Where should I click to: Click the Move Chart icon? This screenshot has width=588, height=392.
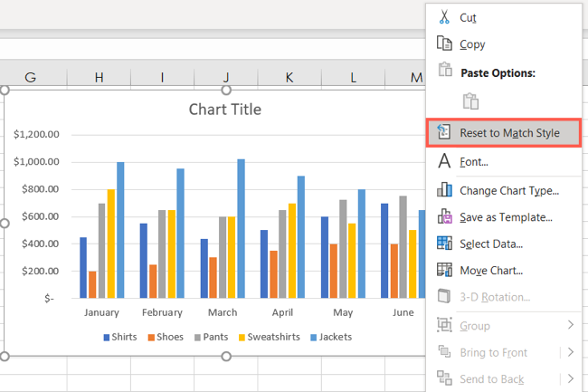point(444,270)
